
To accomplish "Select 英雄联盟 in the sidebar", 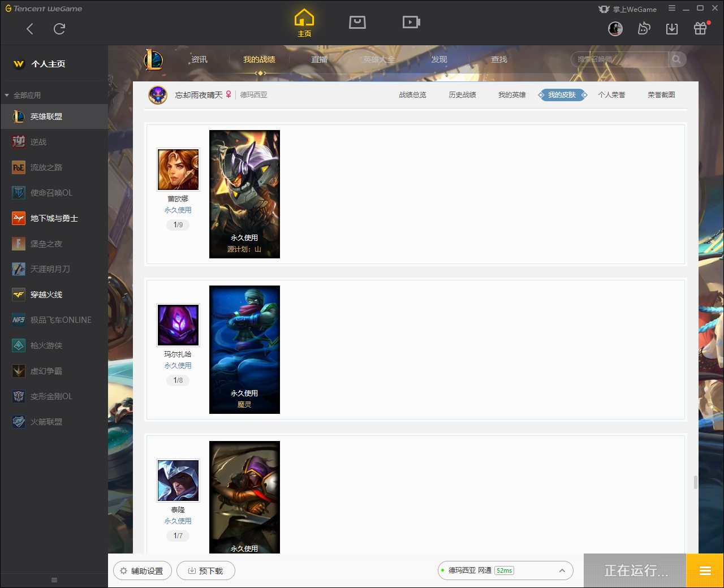I will 54,116.
